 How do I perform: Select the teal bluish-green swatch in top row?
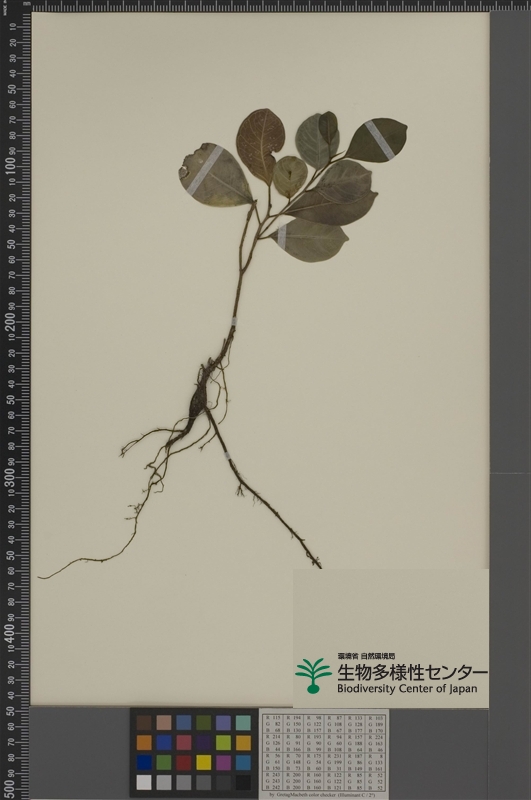(243, 722)
